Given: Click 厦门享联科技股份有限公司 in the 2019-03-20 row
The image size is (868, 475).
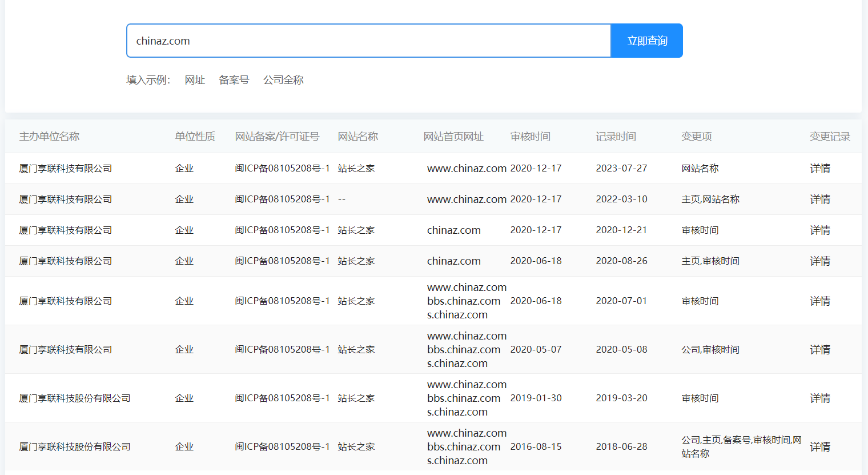Looking at the screenshot, I should [x=75, y=398].
